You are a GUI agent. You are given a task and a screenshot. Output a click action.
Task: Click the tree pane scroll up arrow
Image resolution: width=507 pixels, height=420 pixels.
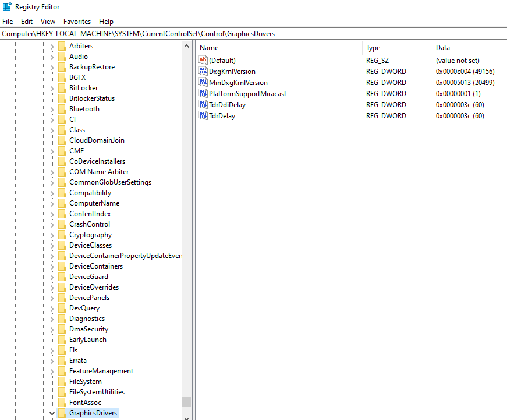coord(186,46)
